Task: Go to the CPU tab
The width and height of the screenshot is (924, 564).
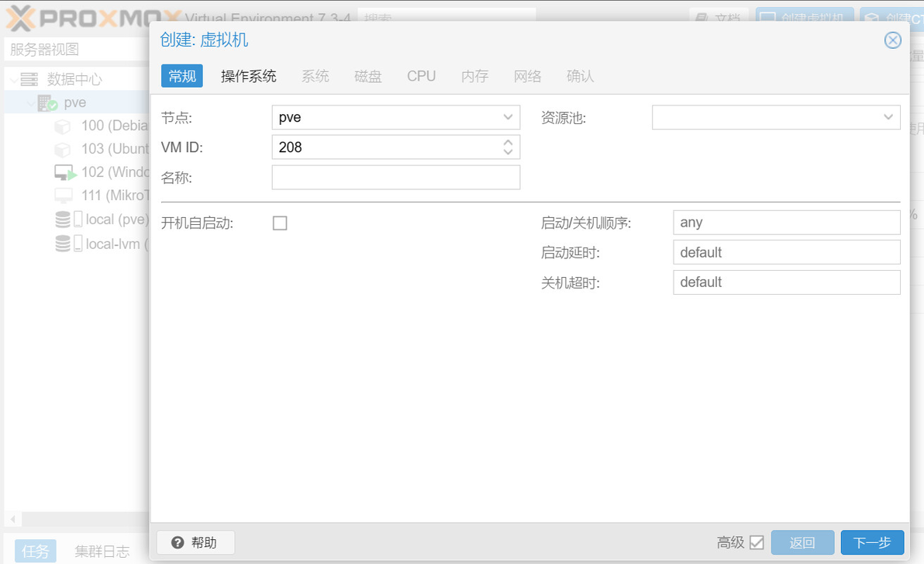Action: point(422,76)
